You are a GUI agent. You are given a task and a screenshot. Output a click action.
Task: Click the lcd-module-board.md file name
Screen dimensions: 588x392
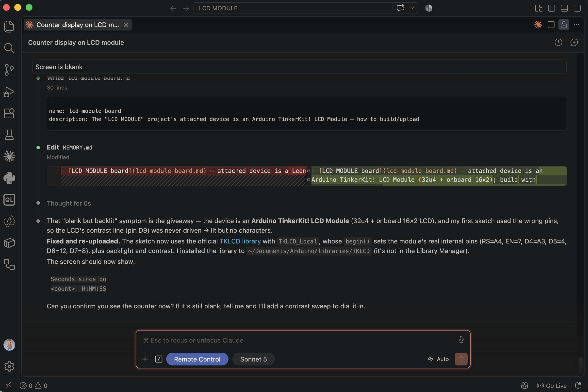(99, 78)
